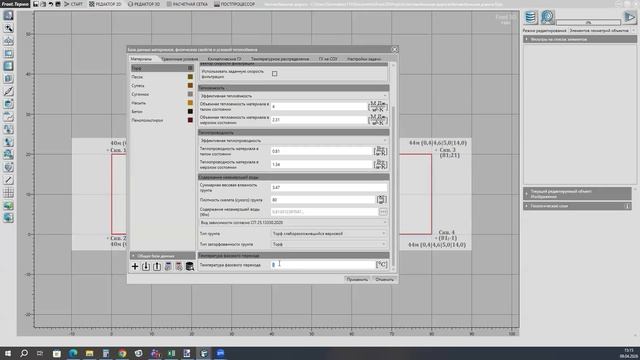Screen dimensions: 640x360
Task: Switch to РЕДАКТОР 3D mode
Action: tap(144, 4)
